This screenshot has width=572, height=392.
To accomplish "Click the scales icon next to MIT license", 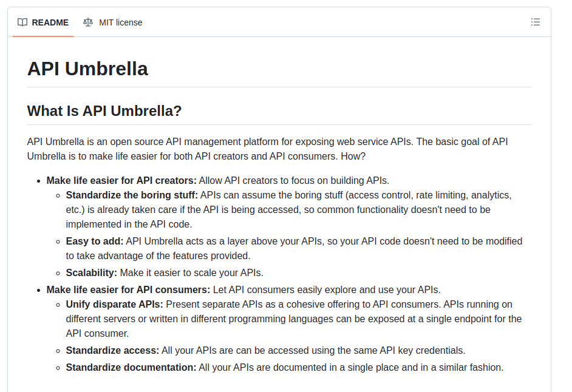I will 88,22.
